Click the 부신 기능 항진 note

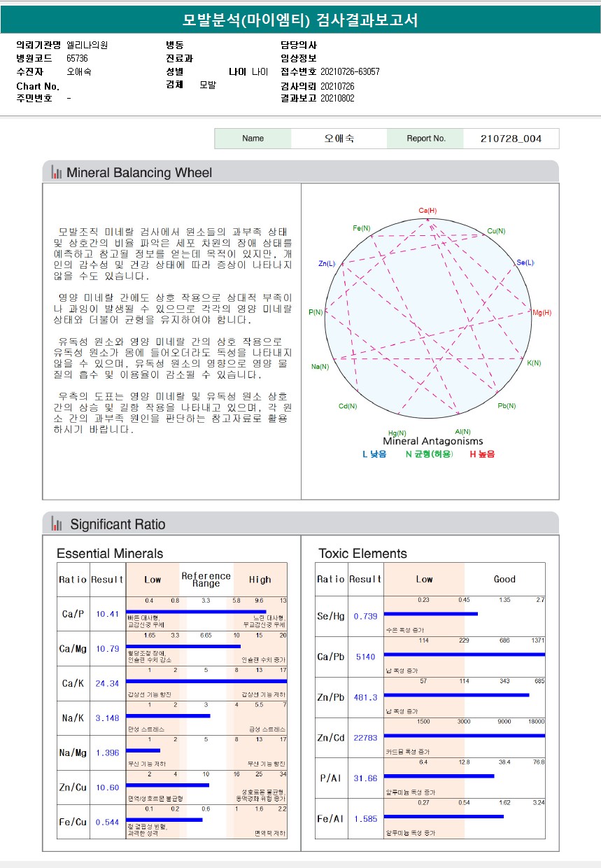(267, 764)
